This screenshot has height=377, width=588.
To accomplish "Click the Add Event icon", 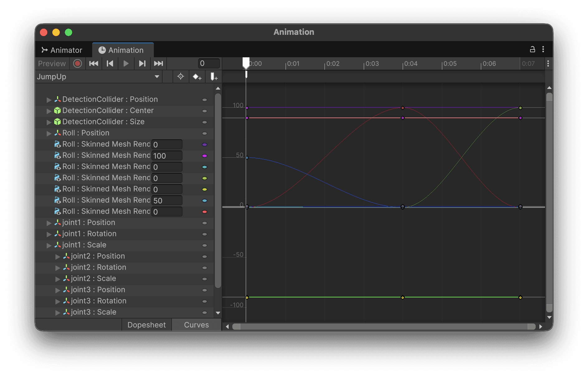I will (214, 77).
